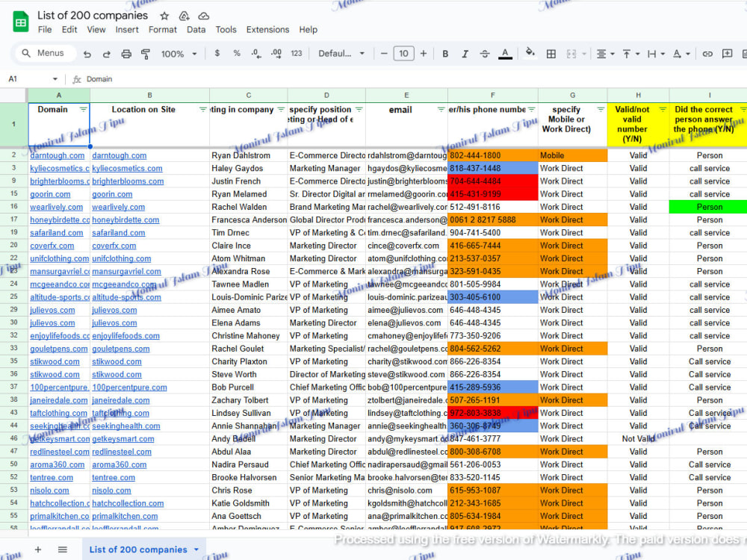Click the borders grid icon
747x560 pixels.
pyautogui.click(x=551, y=54)
